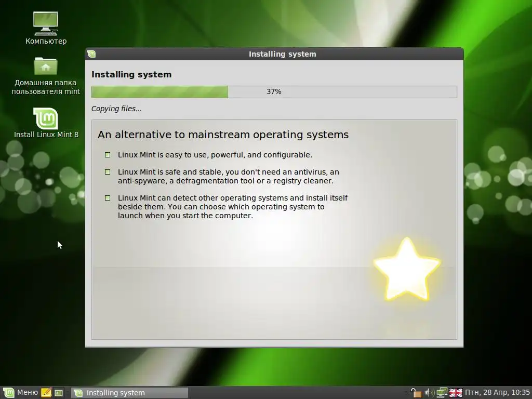Click the show desktop panel icon
Screen dimensions: 532x399
point(59,393)
